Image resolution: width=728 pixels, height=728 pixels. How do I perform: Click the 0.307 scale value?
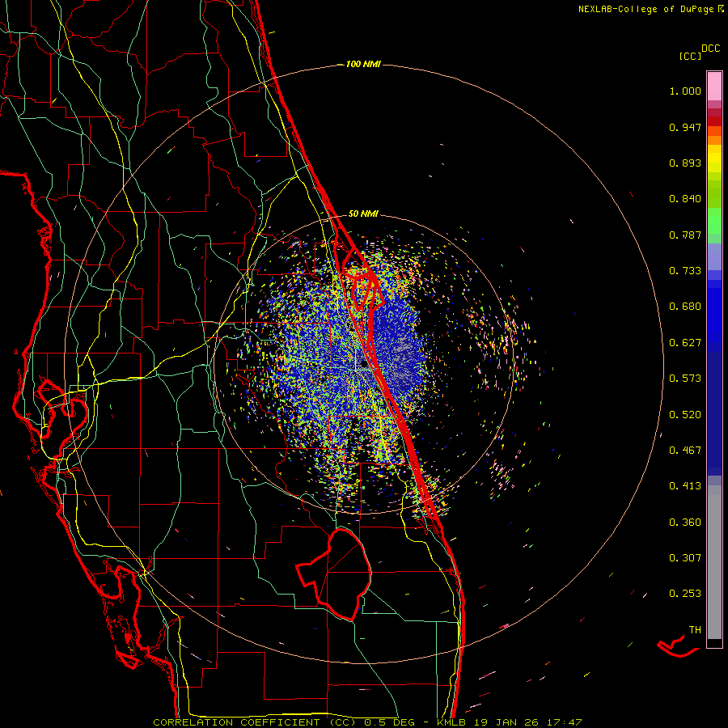tap(685, 558)
